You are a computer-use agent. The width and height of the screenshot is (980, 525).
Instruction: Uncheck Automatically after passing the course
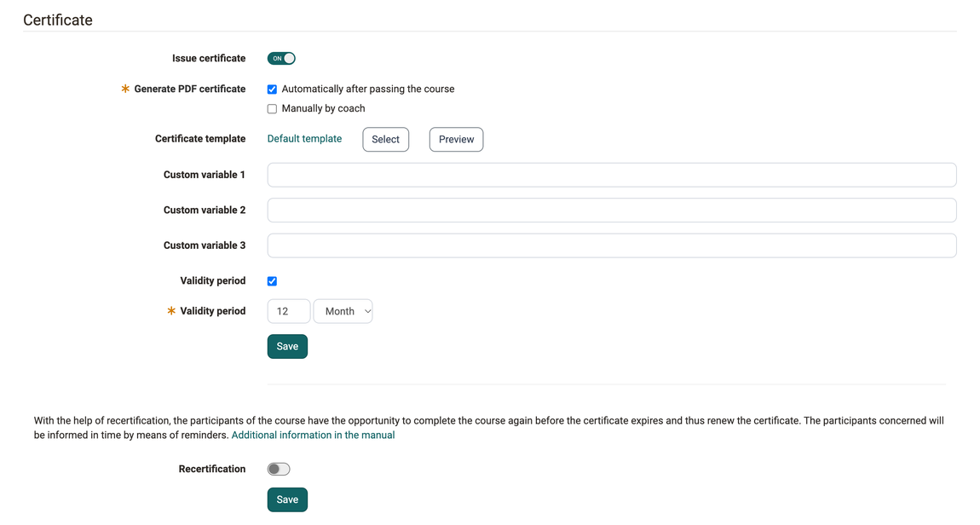point(272,89)
